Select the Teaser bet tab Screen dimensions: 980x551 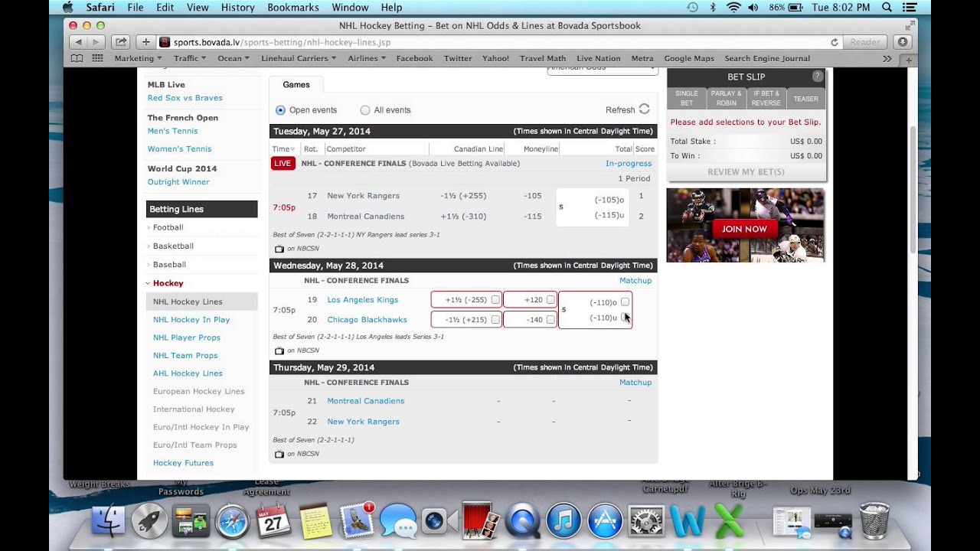coord(805,98)
